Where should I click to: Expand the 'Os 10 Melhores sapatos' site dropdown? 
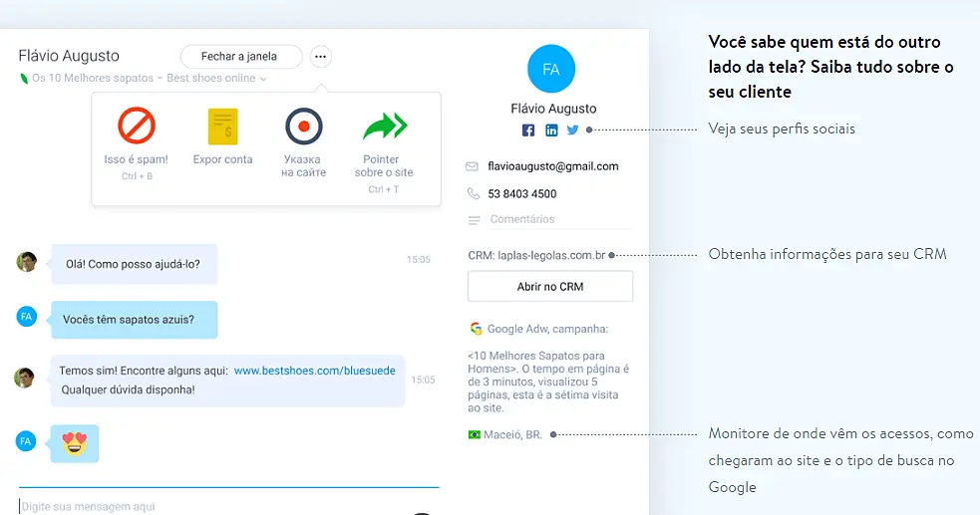point(263,79)
